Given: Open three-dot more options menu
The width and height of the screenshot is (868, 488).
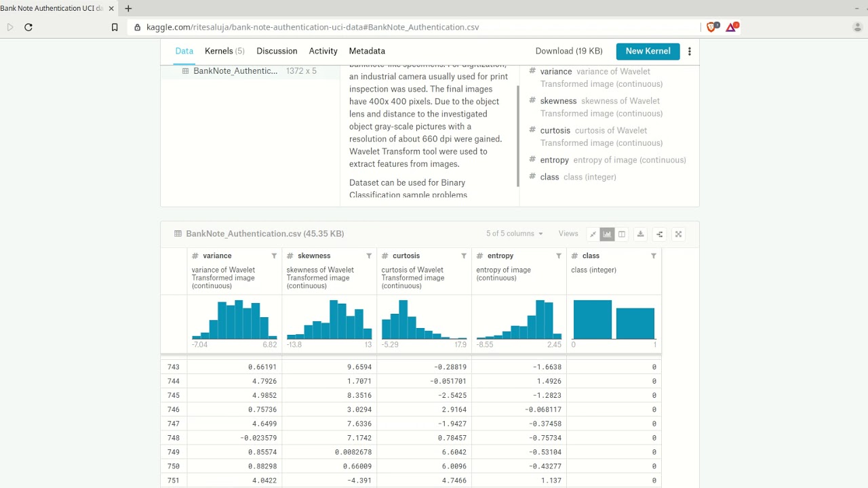Looking at the screenshot, I should click(x=690, y=52).
